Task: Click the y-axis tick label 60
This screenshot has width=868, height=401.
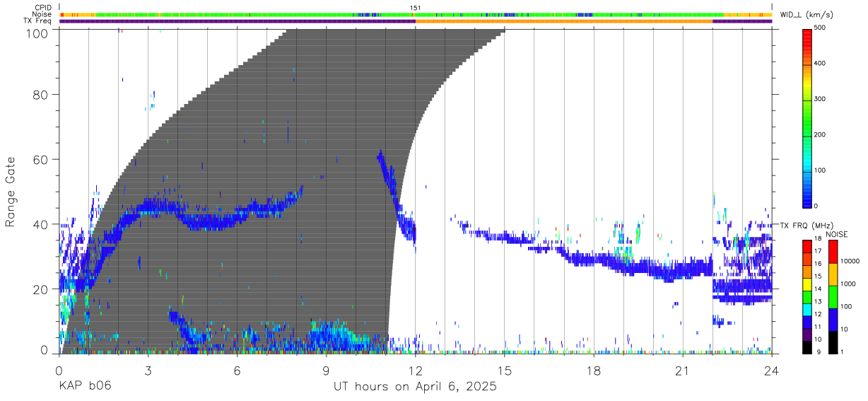Action: 42,159
